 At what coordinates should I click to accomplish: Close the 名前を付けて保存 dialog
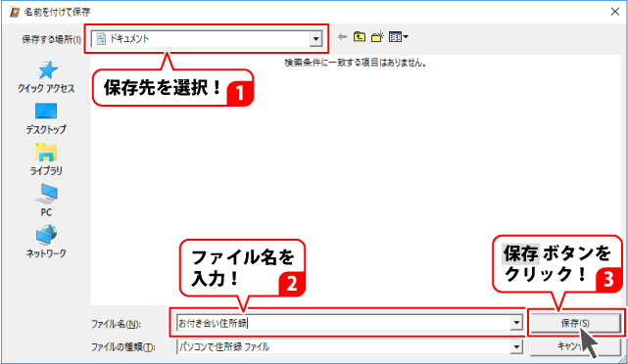615,12
